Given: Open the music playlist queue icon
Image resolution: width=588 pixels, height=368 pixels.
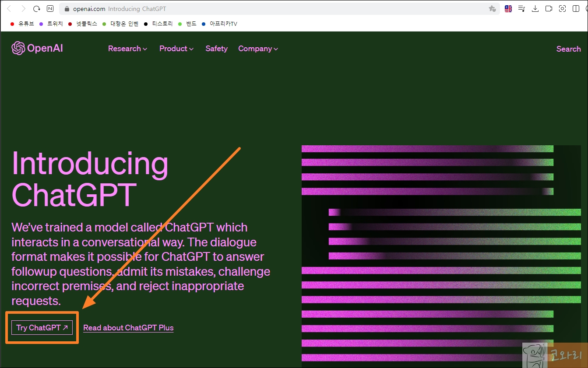Looking at the screenshot, I should click(521, 9).
